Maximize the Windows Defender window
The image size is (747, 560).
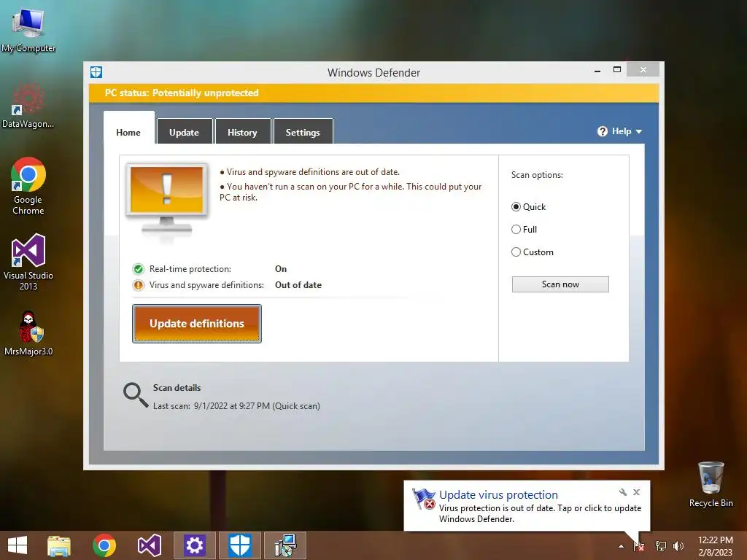617,70
